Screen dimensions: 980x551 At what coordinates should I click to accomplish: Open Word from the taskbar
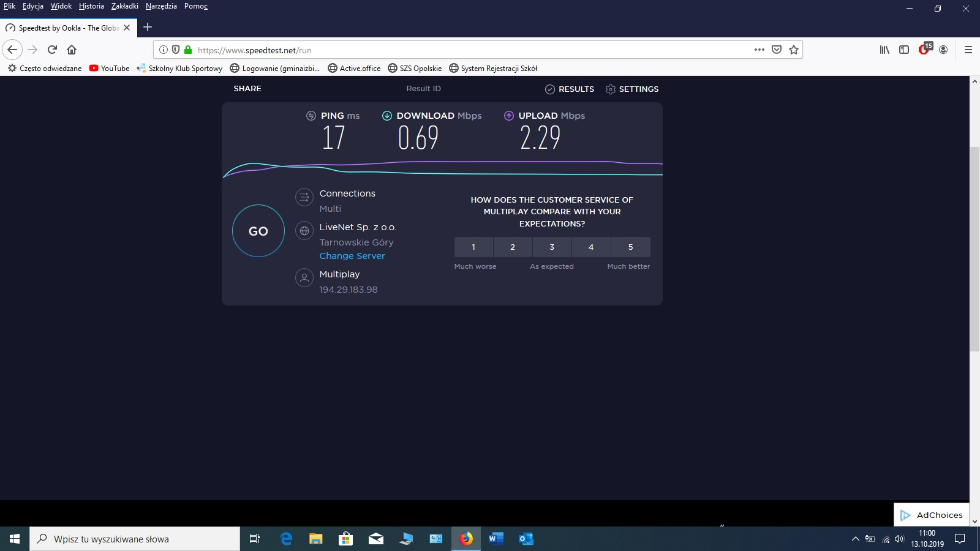pyautogui.click(x=496, y=539)
